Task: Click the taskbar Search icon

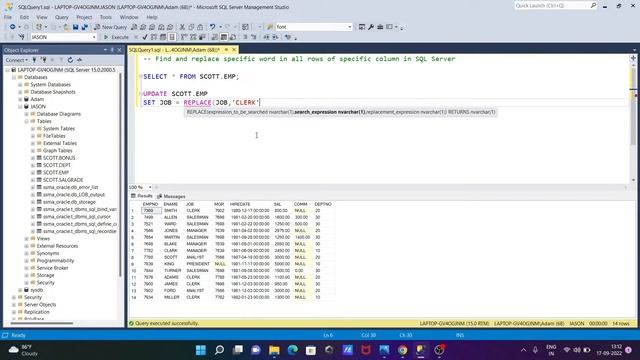Action: pyautogui.click(x=219, y=350)
